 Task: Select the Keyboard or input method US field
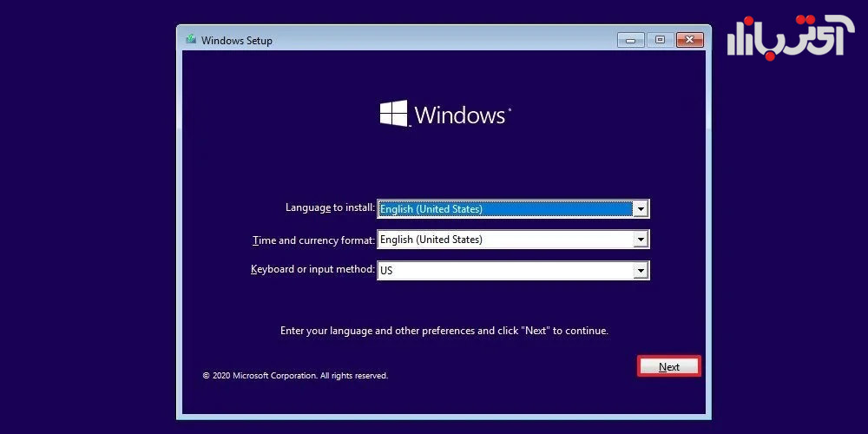513,271
